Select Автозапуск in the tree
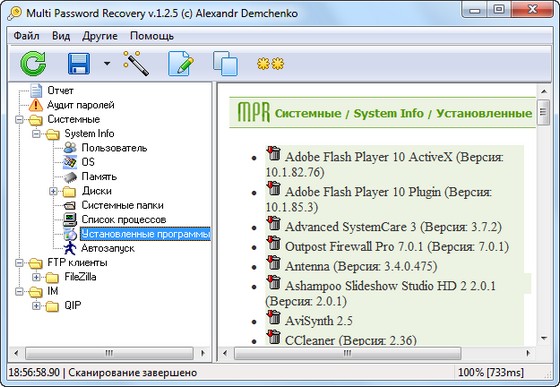Viewport: 560px width, 387px height. 108,248
